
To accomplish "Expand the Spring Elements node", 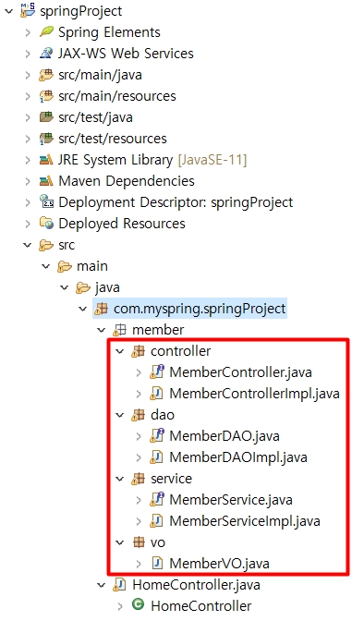I will [28, 32].
